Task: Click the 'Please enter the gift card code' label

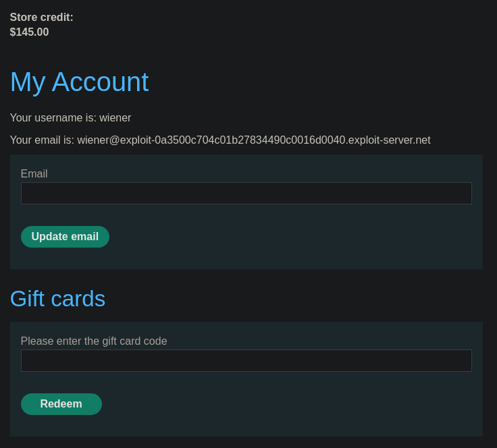Action: coord(94,341)
